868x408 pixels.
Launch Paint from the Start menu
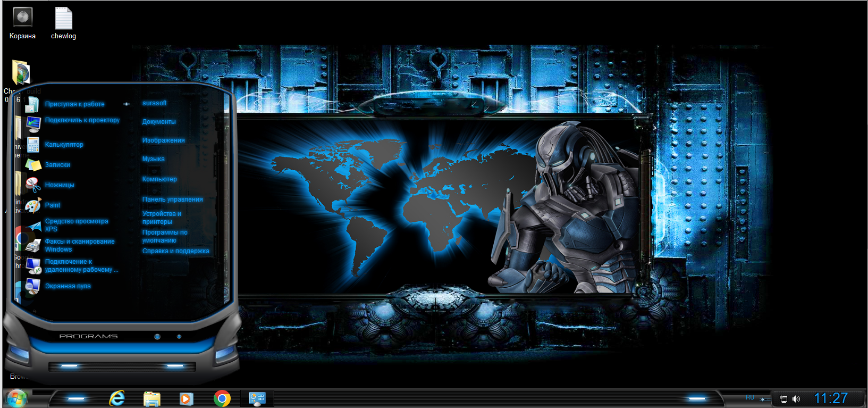[x=52, y=205]
